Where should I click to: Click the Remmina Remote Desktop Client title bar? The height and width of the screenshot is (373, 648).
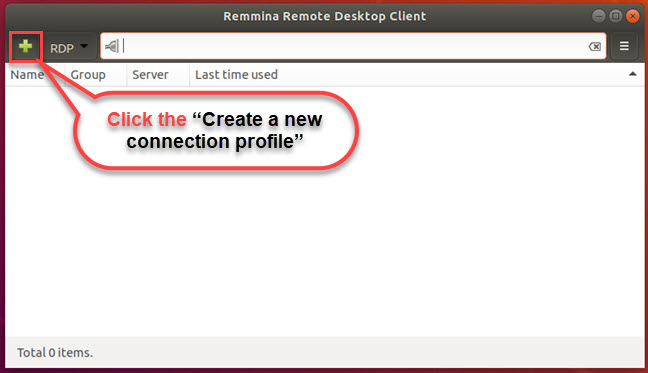coord(324,16)
